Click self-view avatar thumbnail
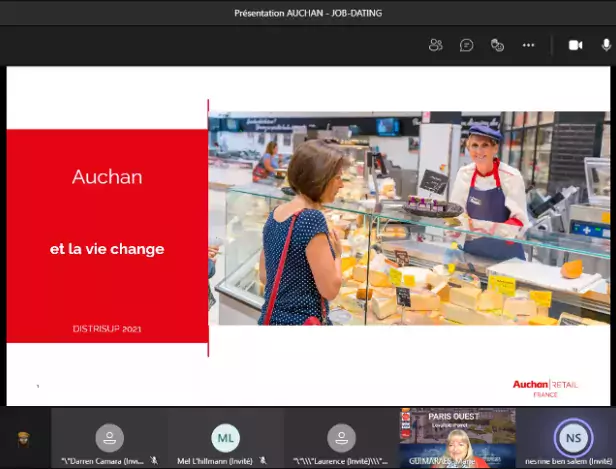This screenshot has width=616, height=469. coord(24,440)
